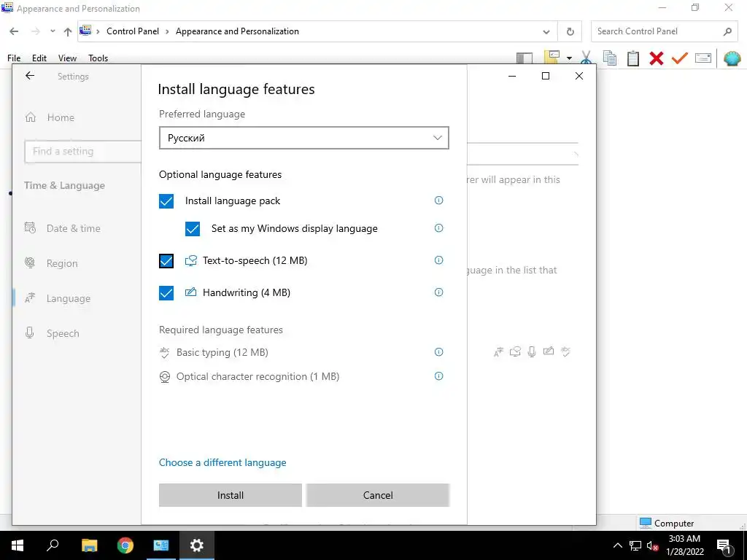Click the taskbar search magnifier
Image resolution: width=747 pixels, height=560 pixels.
[x=53, y=545]
